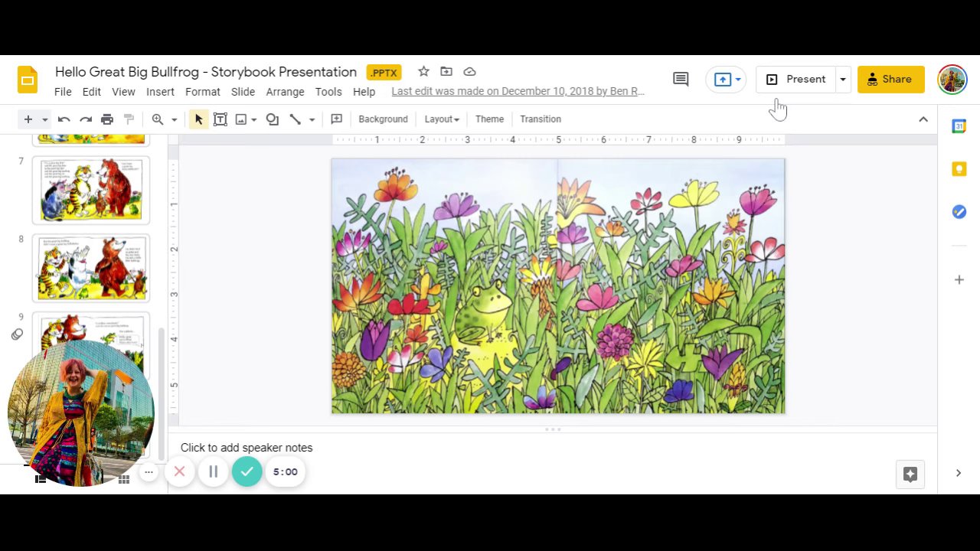Open the Edit menu
Screen dimensions: 980x551
click(x=91, y=92)
